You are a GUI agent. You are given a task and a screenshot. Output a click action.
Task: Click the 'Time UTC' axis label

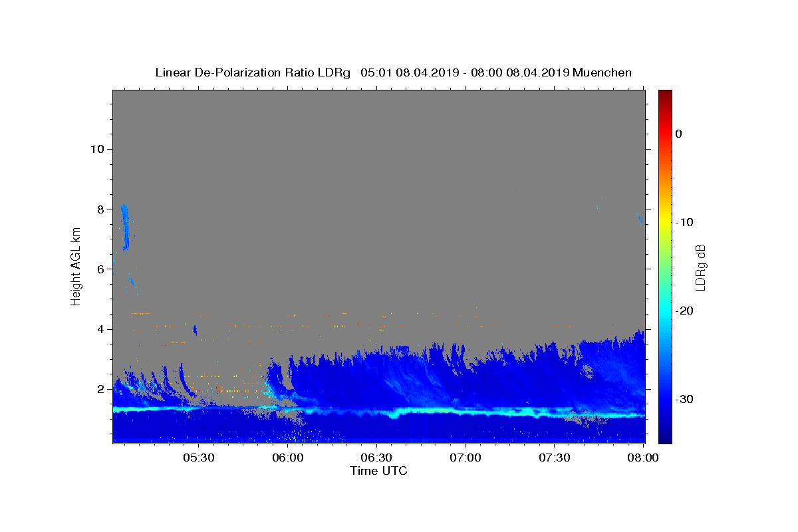[x=378, y=471]
